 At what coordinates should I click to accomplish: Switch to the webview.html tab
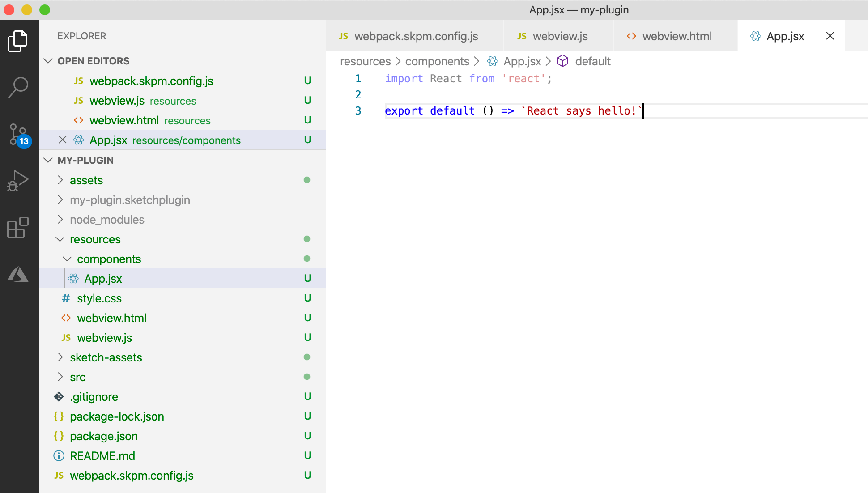[677, 36]
